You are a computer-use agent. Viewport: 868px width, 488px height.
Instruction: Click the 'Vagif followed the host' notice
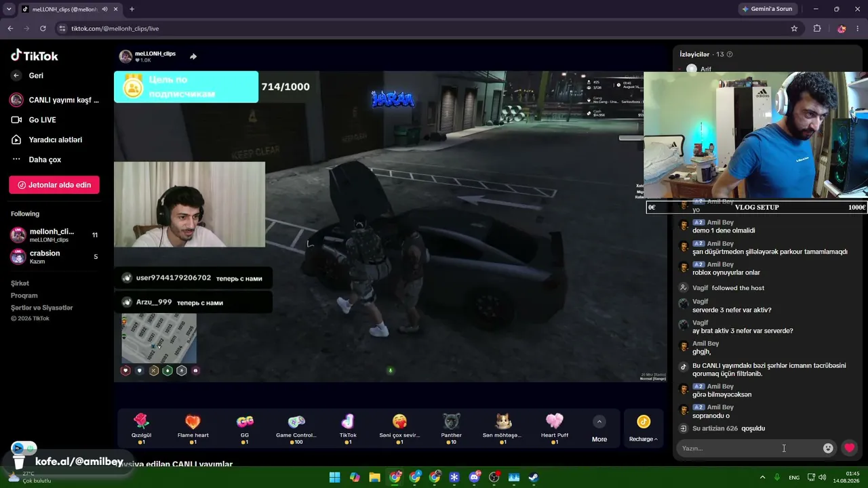point(728,288)
